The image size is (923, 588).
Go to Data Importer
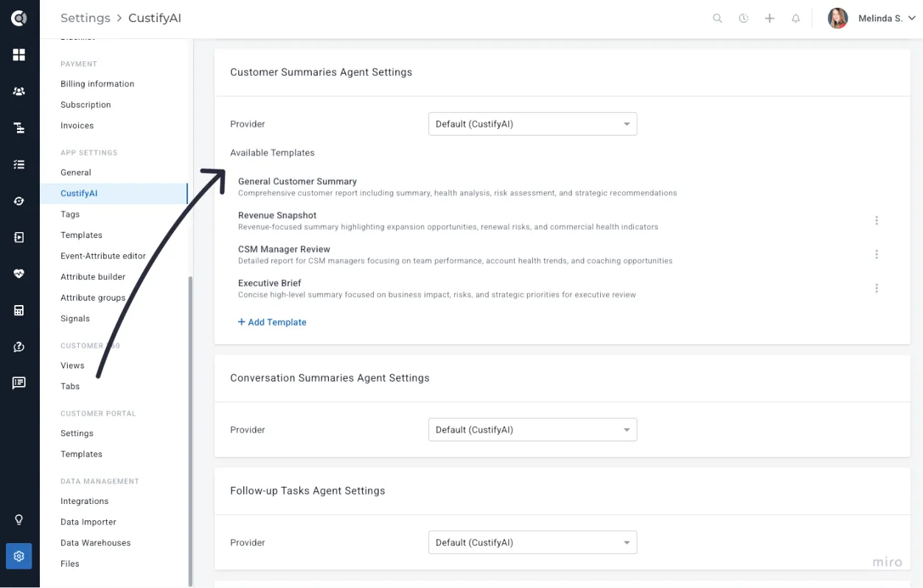click(88, 522)
